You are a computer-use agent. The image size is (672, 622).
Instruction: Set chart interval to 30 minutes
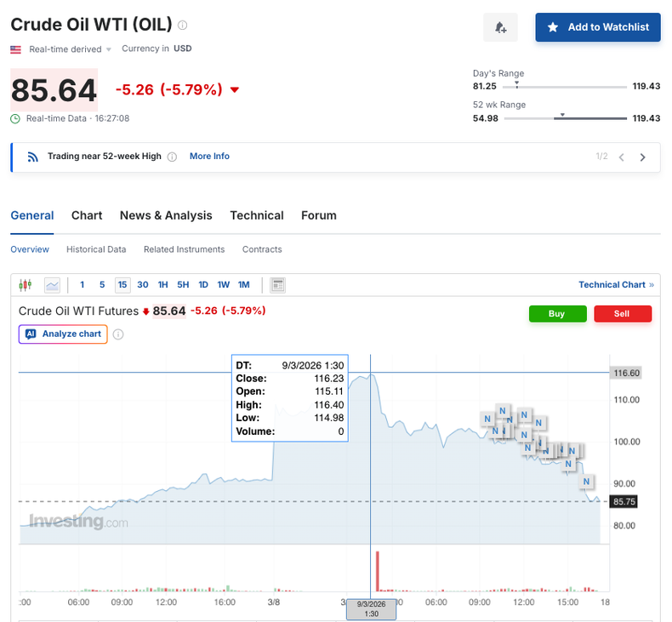pyautogui.click(x=143, y=285)
